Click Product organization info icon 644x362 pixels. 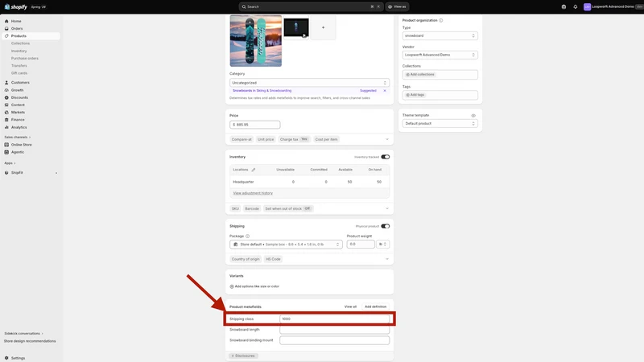point(440,20)
